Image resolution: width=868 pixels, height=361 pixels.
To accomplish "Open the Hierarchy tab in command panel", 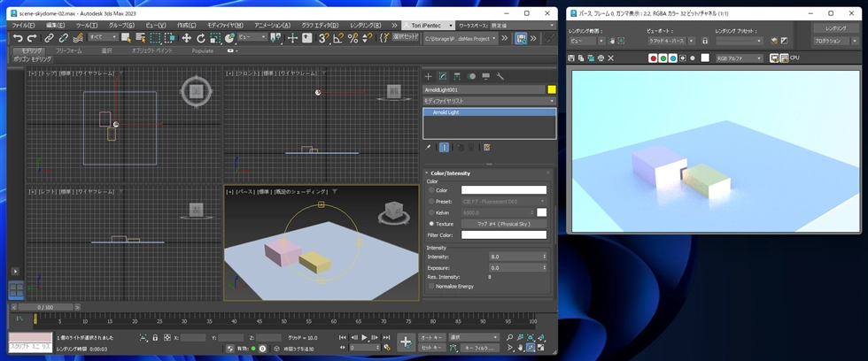I will 457,76.
